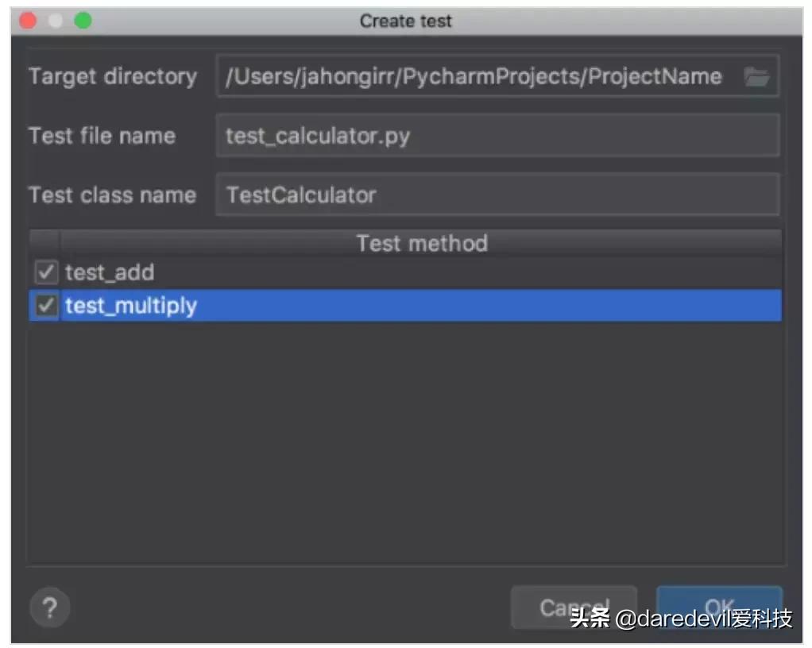Enable the checkbox next to test_add
Screen dimensions: 812x648
click(x=45, y=272)
